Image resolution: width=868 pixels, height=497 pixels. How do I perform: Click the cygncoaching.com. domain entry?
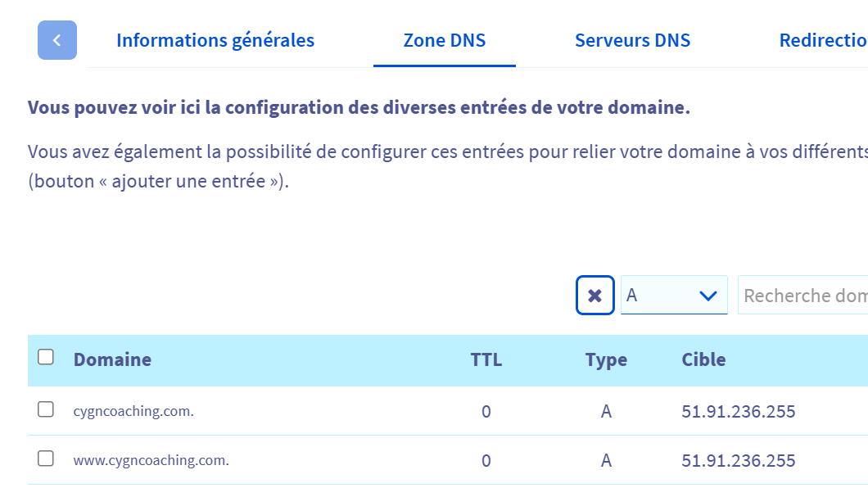pos(133,411)
